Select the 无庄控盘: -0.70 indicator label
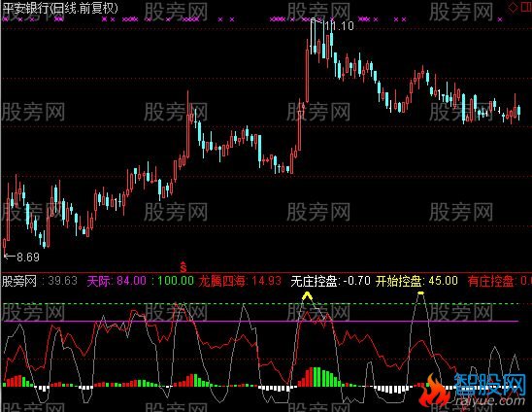 tap(330, 281)
